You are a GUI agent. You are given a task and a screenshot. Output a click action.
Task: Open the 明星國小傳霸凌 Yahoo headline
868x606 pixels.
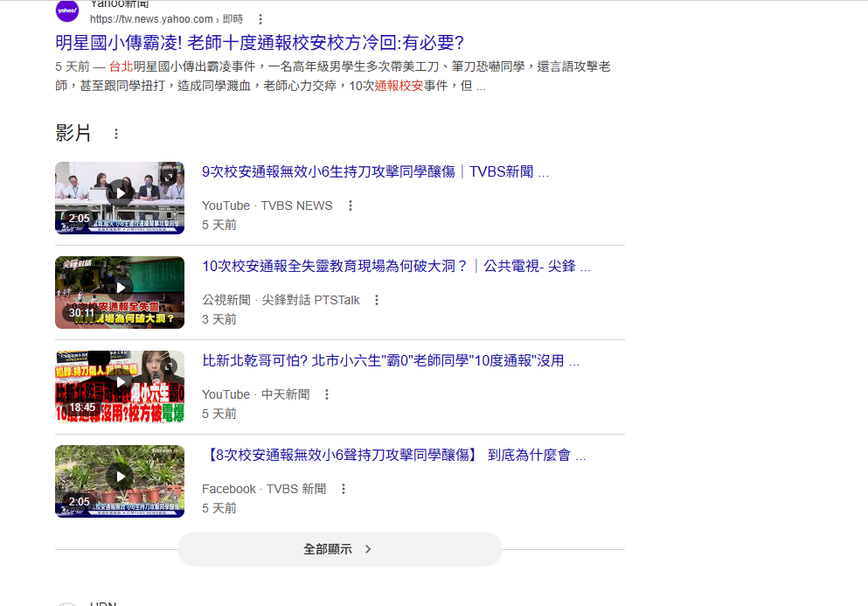260,43
